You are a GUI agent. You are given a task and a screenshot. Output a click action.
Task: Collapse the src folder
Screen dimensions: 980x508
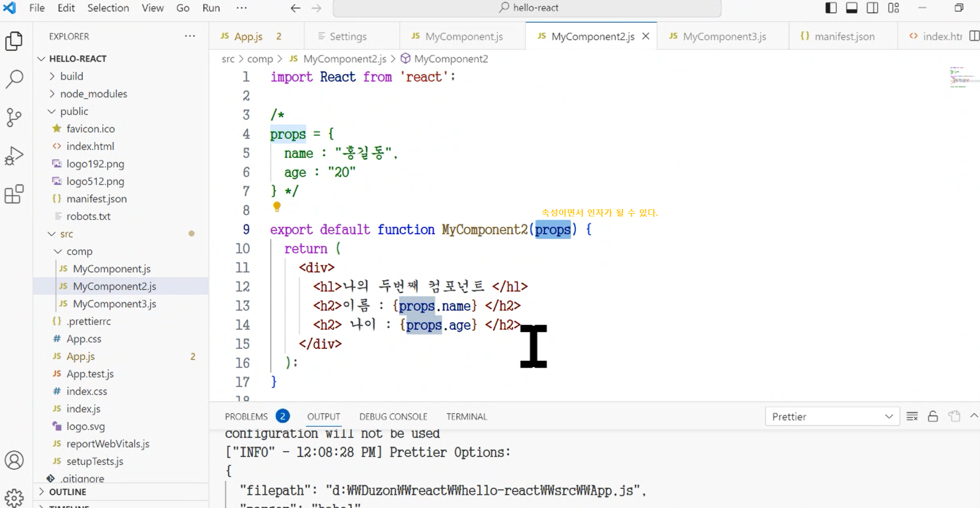[52, 234]
